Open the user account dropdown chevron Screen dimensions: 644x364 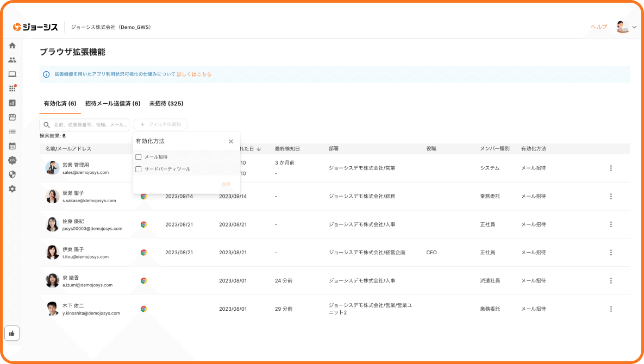tap(635, 27)
